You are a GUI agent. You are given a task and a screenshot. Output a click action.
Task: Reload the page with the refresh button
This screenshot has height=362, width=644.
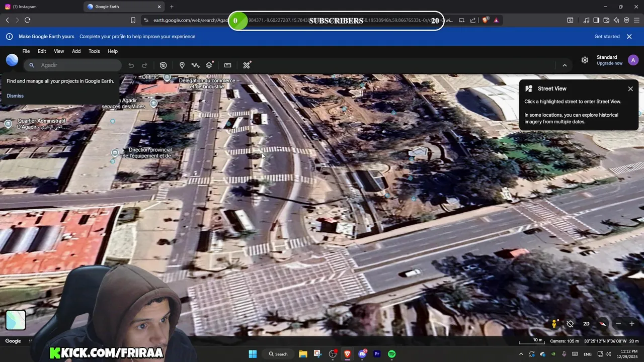27,20
